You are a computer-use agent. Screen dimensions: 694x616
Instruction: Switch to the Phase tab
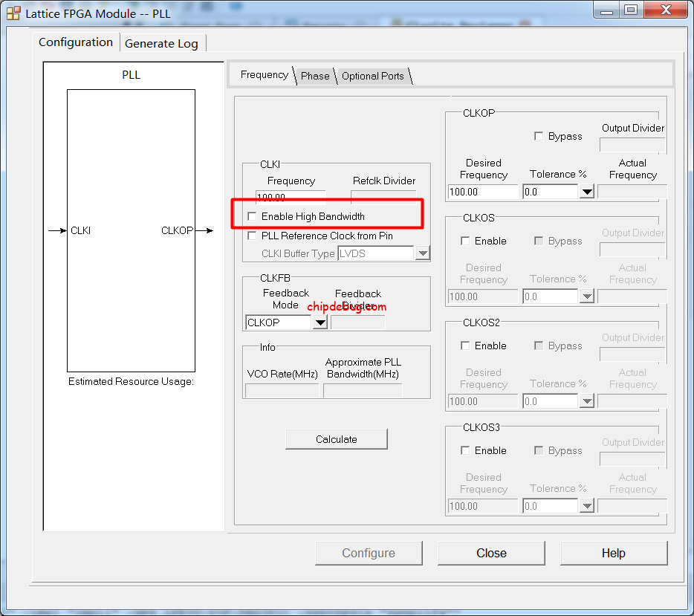315,76
